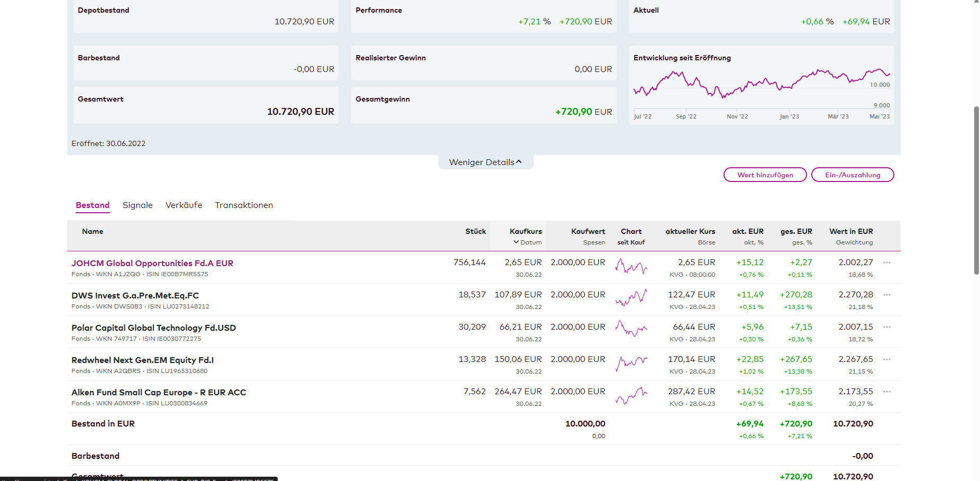Open three-dot menu for Polar Capital row
Image resolution: width=980 pixels, height=481 pixels.
click(x=887, y=327)
